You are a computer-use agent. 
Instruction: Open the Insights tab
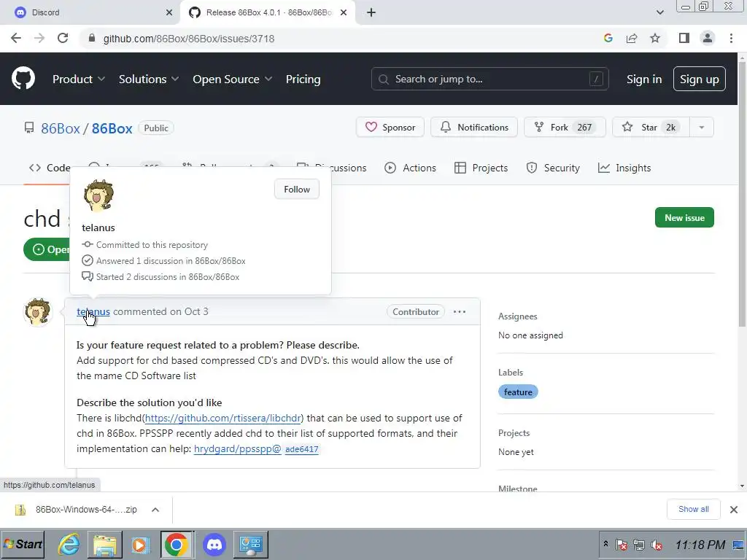(x=624, y=168)
